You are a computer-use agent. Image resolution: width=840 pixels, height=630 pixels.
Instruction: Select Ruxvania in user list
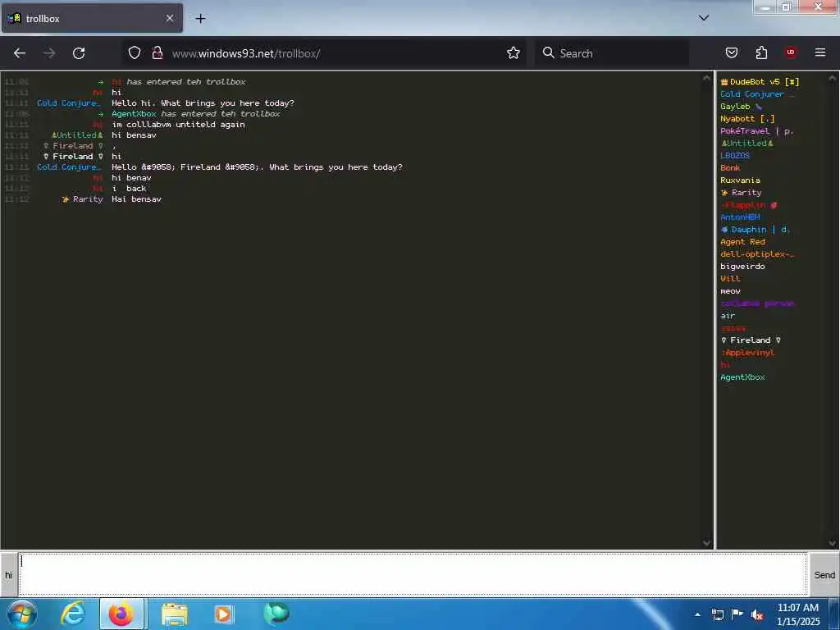741,180
